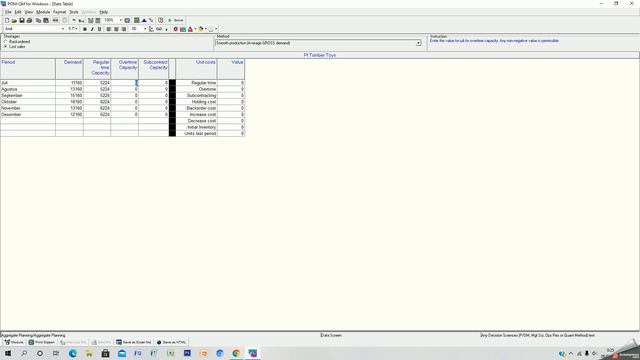This screenshot has width=640, height=360.
Task: Click the November demand cell
Action: (x=69, y=108)
